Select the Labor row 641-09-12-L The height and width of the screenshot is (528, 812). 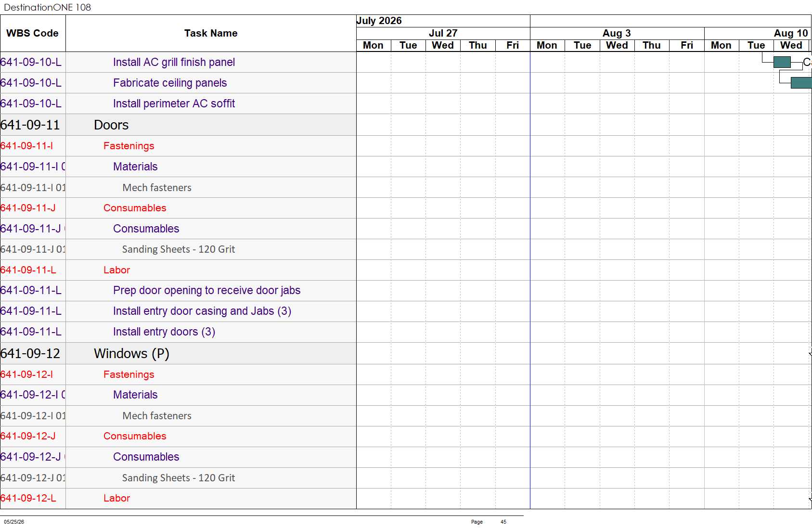pos(116,498)
